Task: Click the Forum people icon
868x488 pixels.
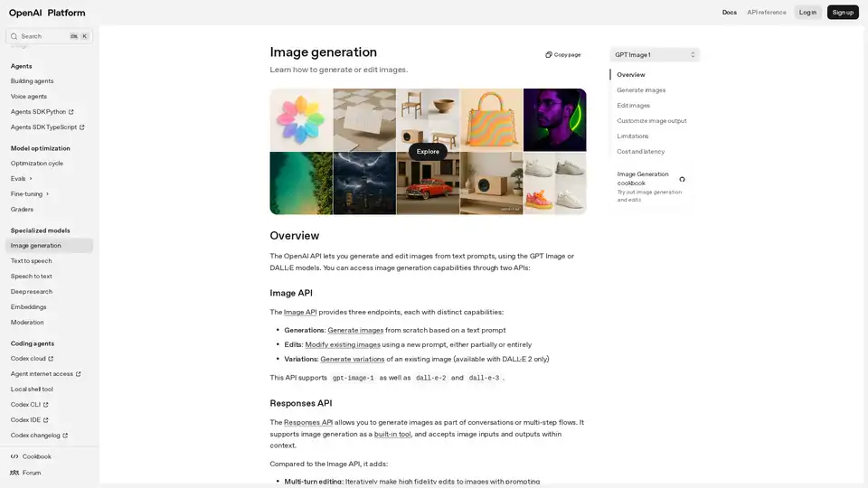Action: coord(14,473)
